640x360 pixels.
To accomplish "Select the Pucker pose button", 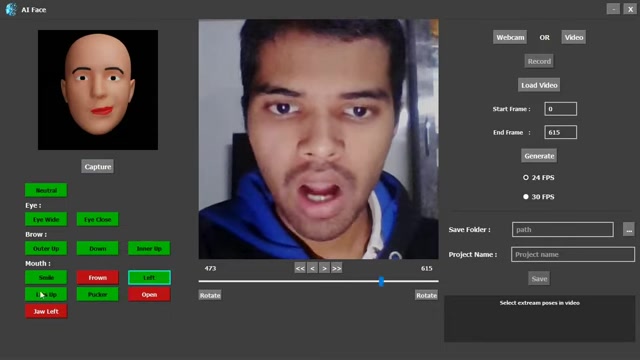I will point(98,294).
